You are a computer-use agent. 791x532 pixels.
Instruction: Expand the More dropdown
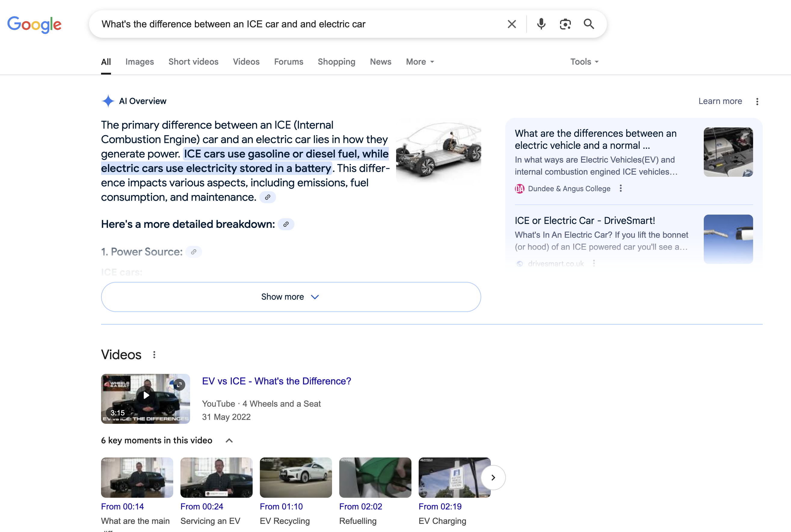[420, 62]
